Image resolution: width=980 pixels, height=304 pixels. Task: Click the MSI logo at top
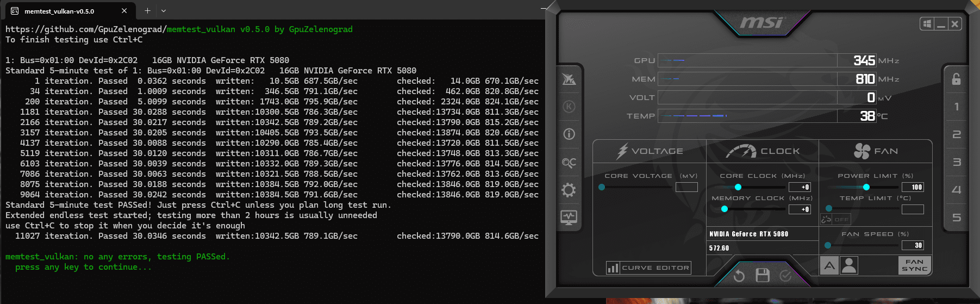pos(761,23)
